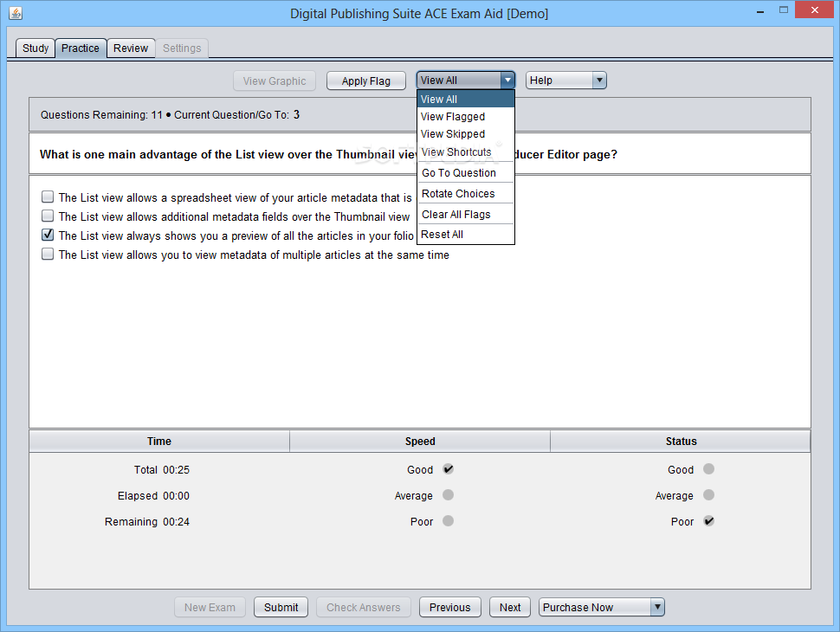This screenshot has height=632, width=840.
Task: Choose Clear All Flags option
Action: click(466, 214)
